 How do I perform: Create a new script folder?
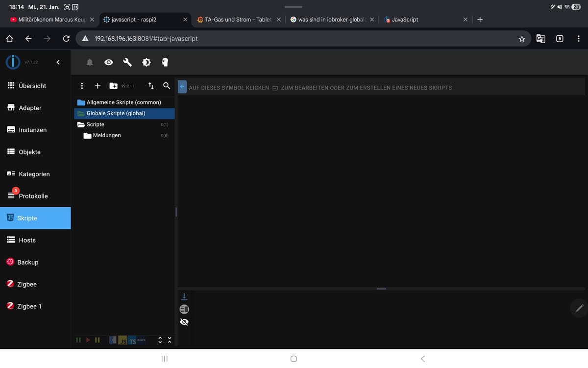pyautogui.click(x=113, y=86)
